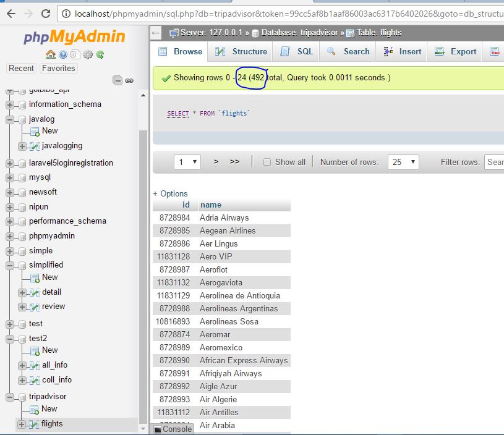The width and height of the screenshot is (504, 435).
Task: Expand the laravel5loginregistration database
Action: (10, 164)
